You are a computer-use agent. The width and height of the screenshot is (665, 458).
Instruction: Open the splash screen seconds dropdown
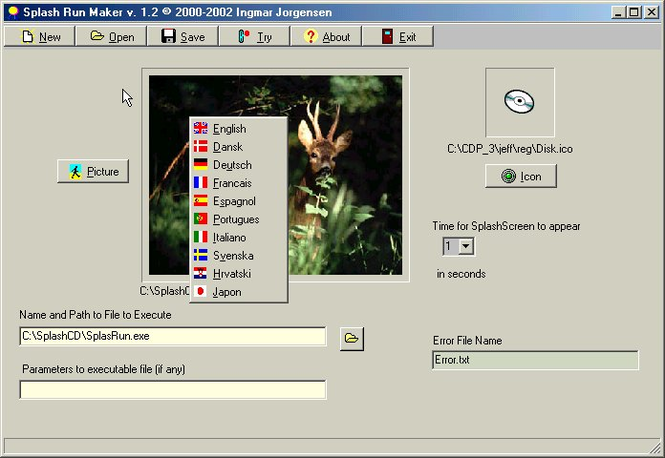click(x=466, y=246)
